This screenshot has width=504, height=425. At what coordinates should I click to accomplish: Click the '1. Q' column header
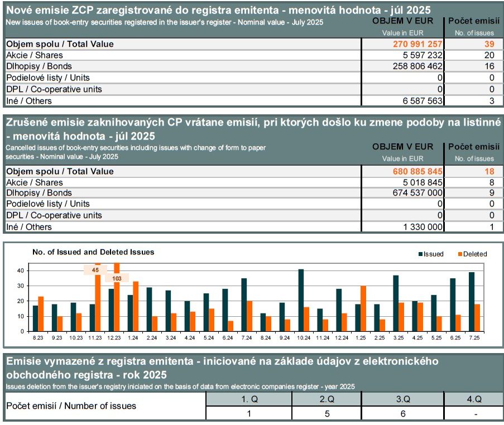[249, 399]
